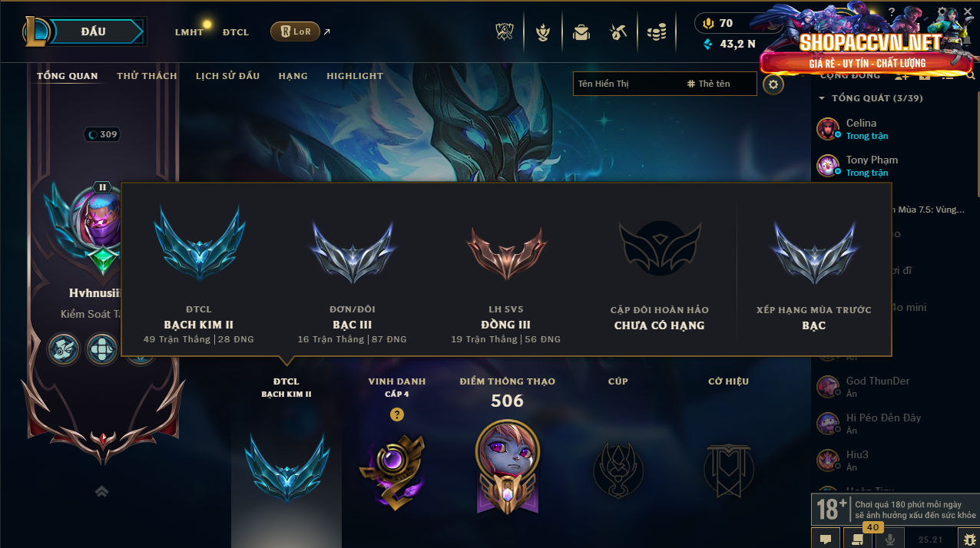
Task: Open the LoR link button
Action: tap(295, 31)
